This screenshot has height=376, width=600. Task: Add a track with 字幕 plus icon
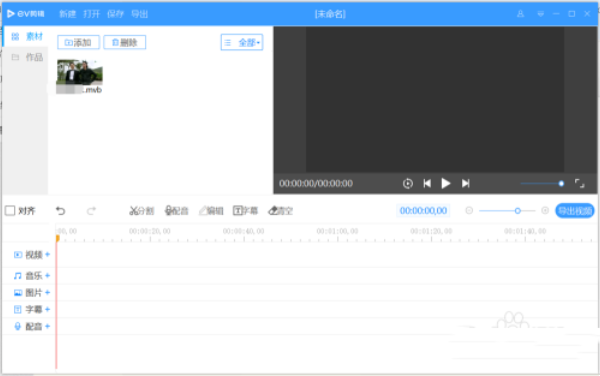coord(47,309)
